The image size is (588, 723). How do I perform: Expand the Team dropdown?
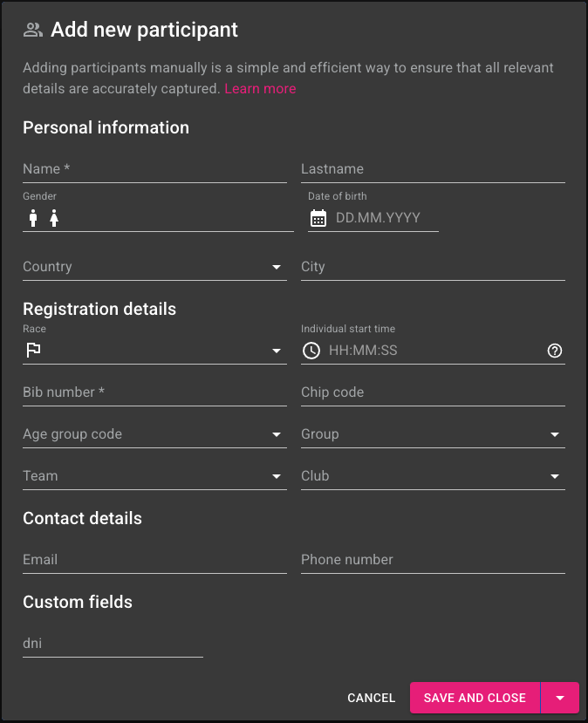(x=277, y=476)
